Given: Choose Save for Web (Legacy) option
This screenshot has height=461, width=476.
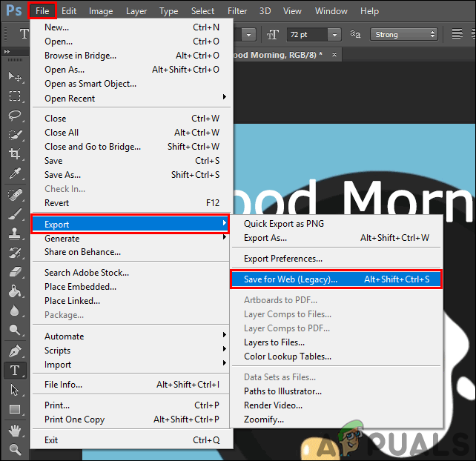Looking at the screenshot, I should pyautogui.click(x=337, y=279).
